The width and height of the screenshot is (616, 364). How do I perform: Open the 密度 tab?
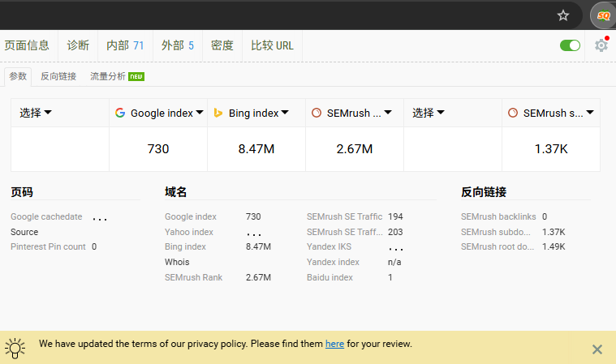(x=222, y=45)
